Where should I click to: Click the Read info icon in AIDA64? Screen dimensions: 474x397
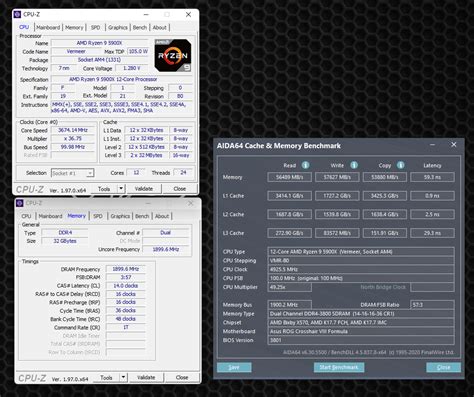click(305, 165)
